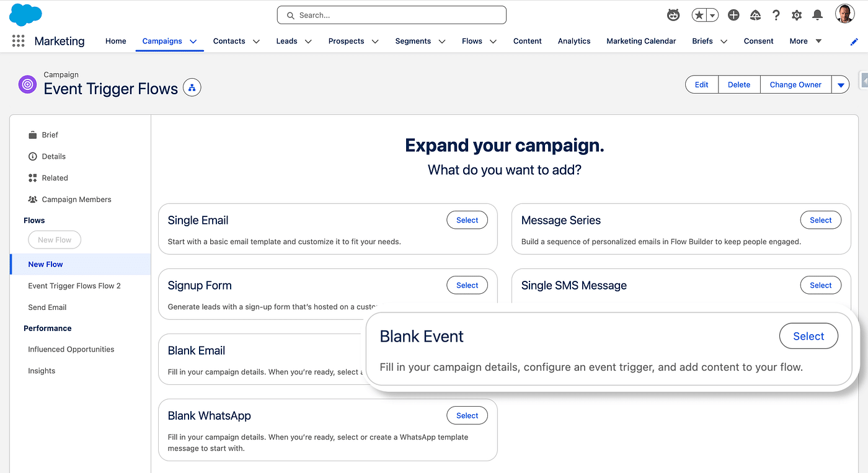The width and height of the screenshot is (868, 473).
Task: Expand the Campaigns tab dropdown chevron
Action: point(193,42)
